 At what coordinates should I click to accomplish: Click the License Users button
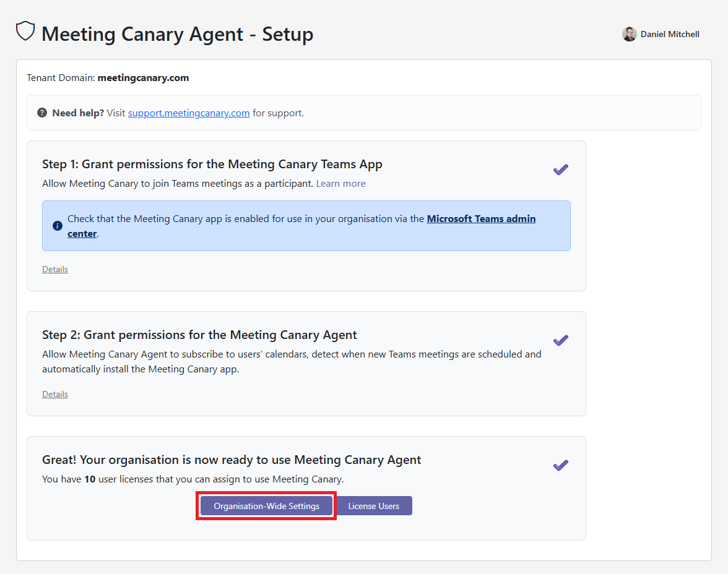tap(374, 505)
